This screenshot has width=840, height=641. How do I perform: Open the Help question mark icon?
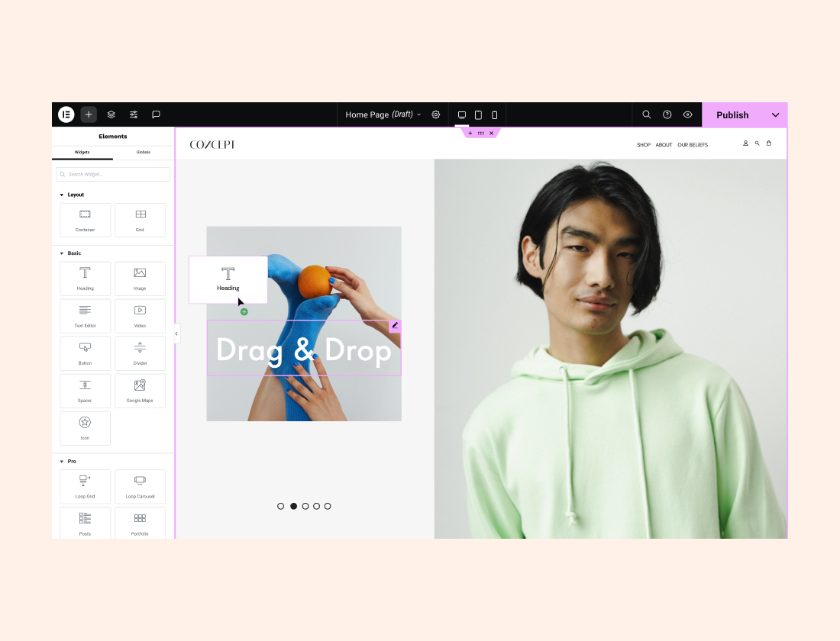[667, 114]
